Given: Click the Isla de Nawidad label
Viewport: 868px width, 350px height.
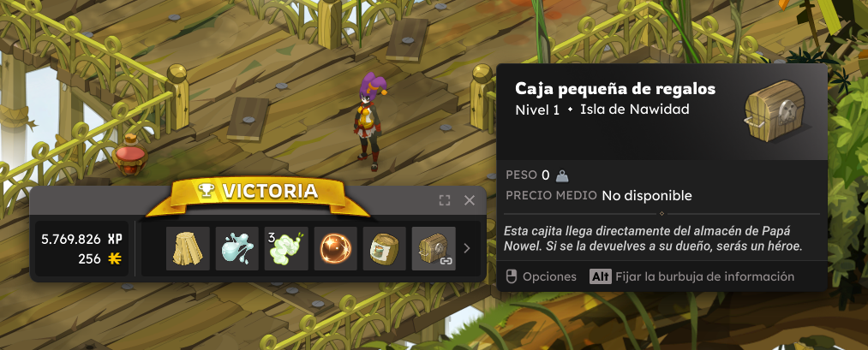Looking at the screenshot, I should point(635,110).
